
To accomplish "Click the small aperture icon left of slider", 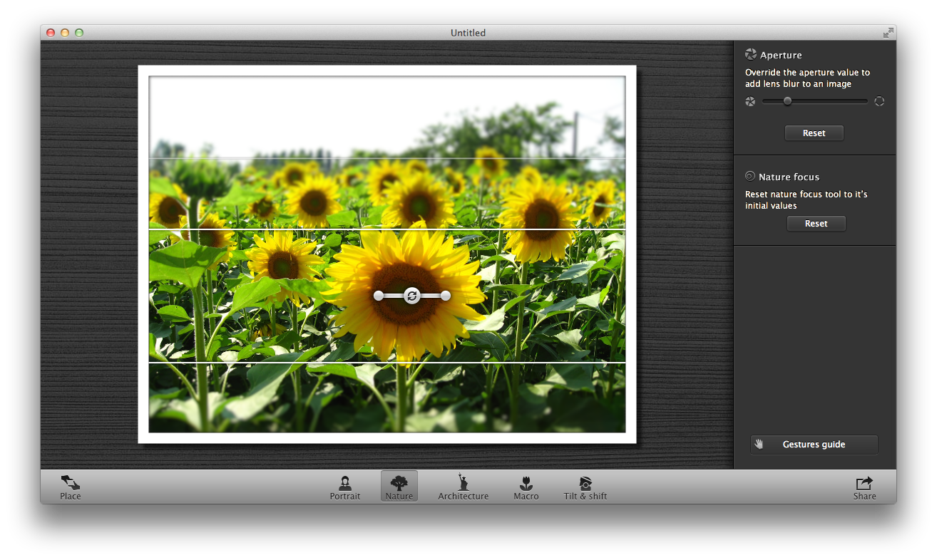I will coord(750,101).
